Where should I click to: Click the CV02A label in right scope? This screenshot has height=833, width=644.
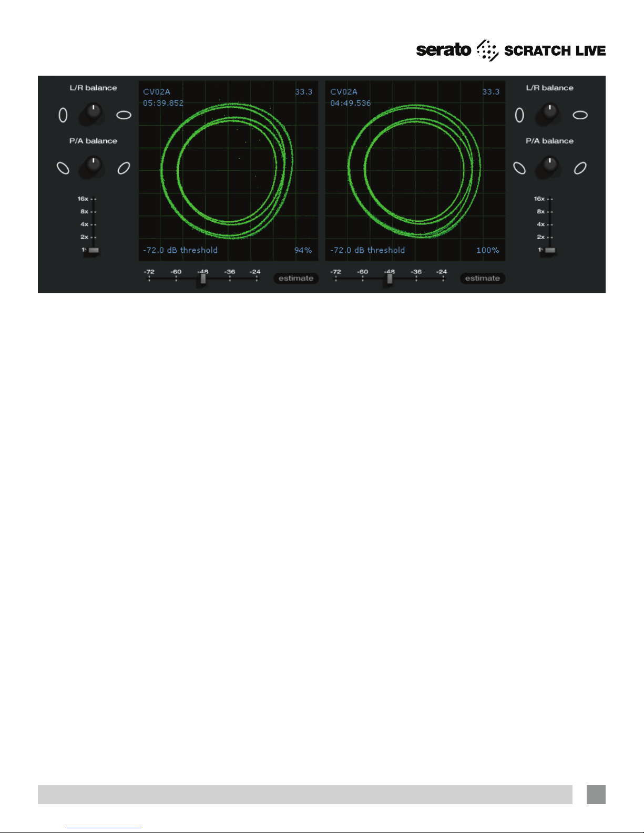344,92
